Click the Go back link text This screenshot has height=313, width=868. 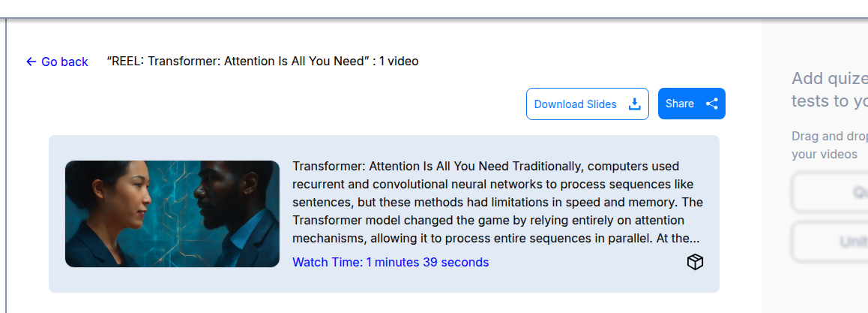coord(64,62)
